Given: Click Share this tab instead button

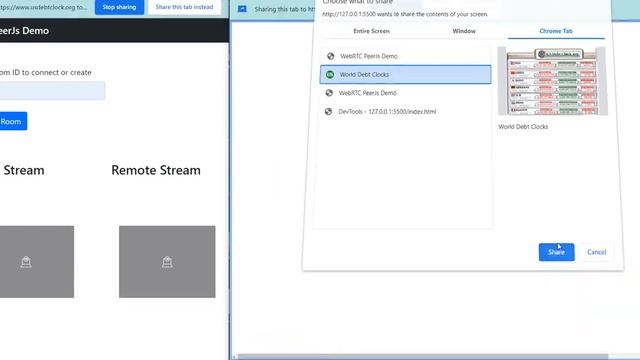Looking at the screenshot, I should pos(184,7).
